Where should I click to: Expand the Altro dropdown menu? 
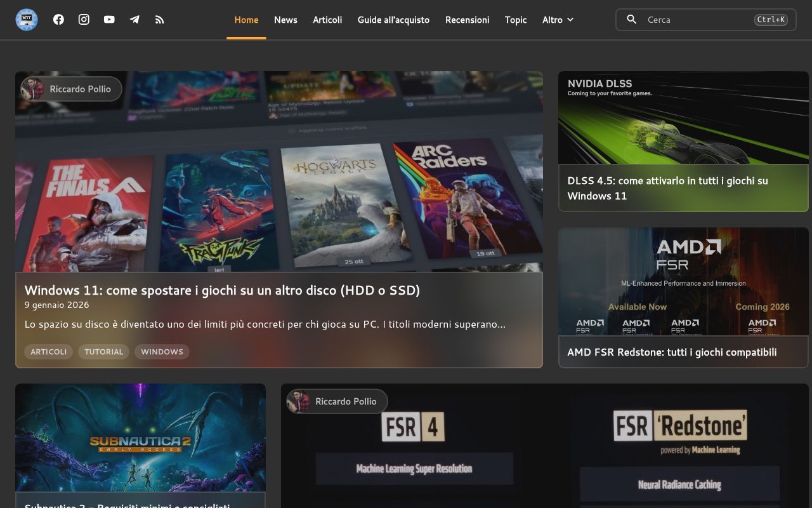click(558, 20)
